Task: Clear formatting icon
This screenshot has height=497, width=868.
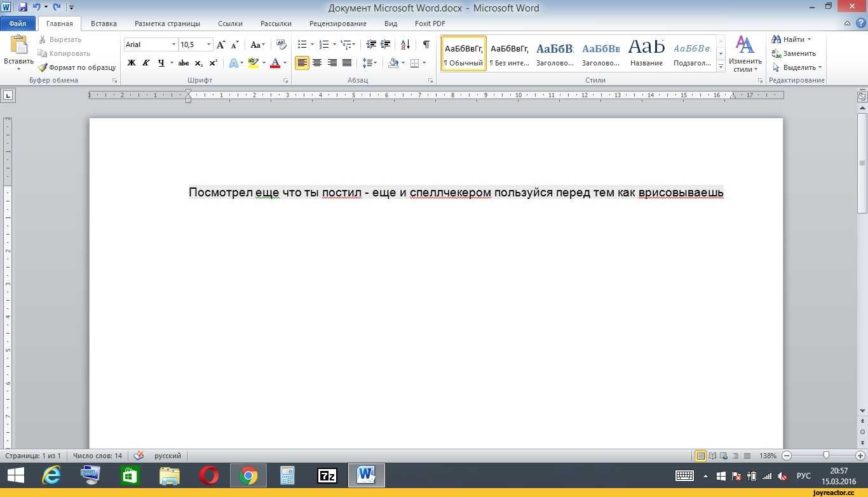Action: [282, 44]
